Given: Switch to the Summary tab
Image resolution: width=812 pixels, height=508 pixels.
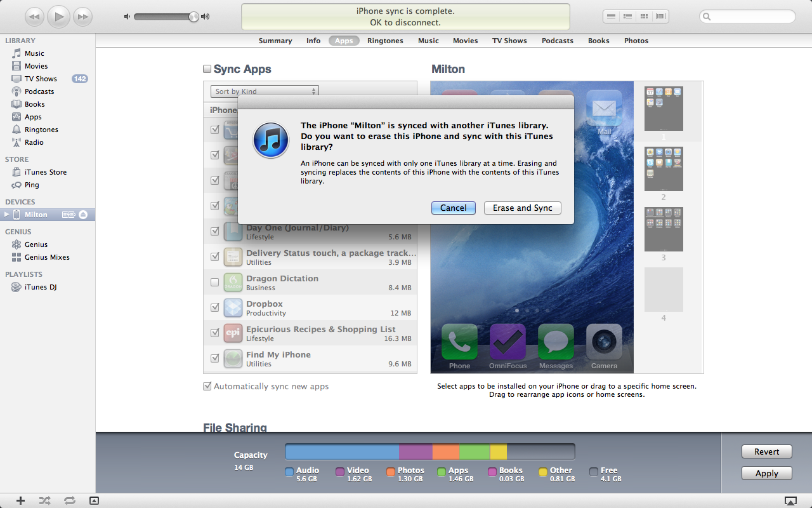Looking at the screenshot, I should (x=275, y=41).
